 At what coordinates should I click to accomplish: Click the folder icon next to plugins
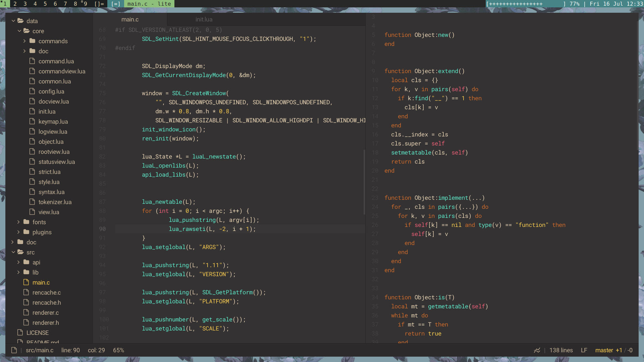point(26,232)
